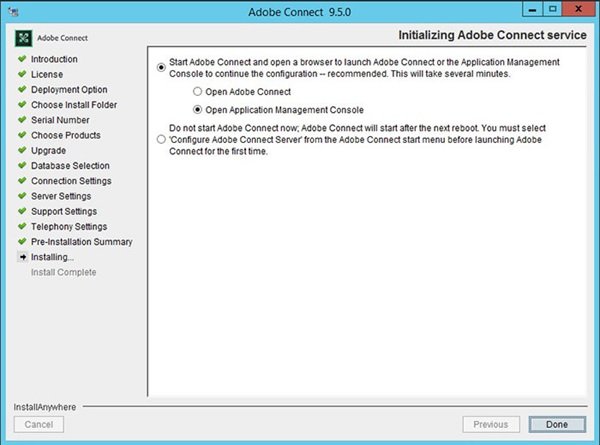
Task: Select the Start Adobe Connect radio option
Action: click(x=162, y=68)
